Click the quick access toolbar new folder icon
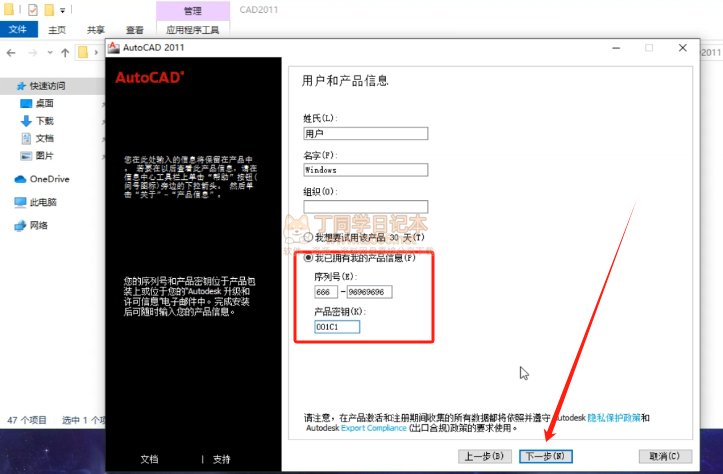The height and width of the screenshot is (474, 723). 49,9
